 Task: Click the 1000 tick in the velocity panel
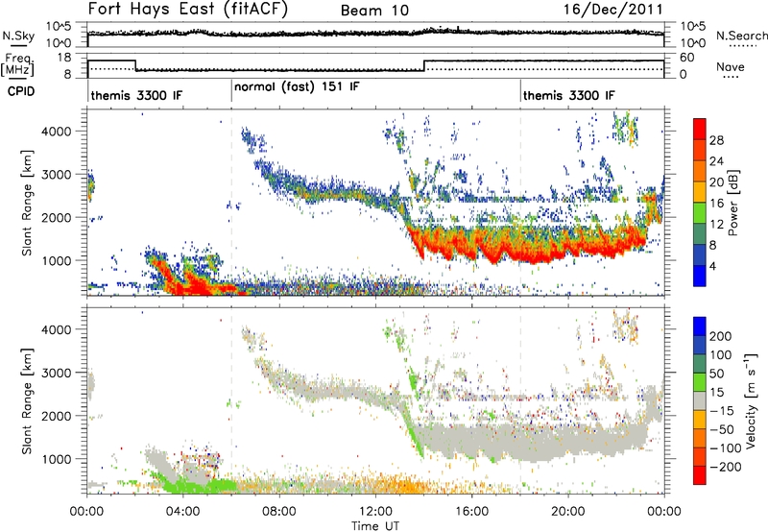57,459
